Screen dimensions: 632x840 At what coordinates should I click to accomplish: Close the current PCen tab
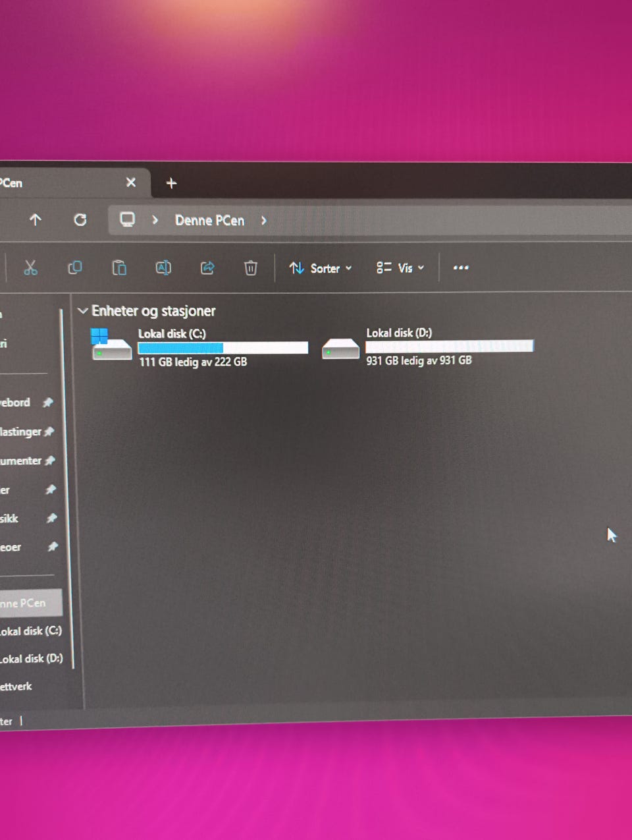[131, 182]
